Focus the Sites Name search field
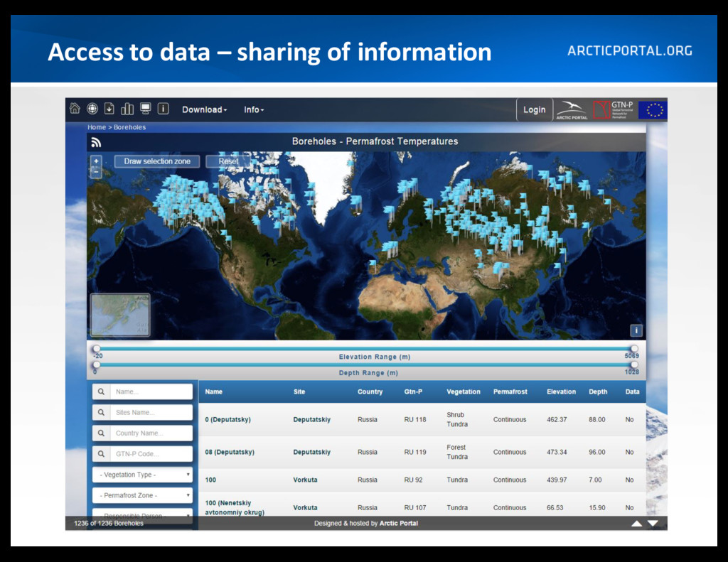The image size is (728, 562). point(151,412)
